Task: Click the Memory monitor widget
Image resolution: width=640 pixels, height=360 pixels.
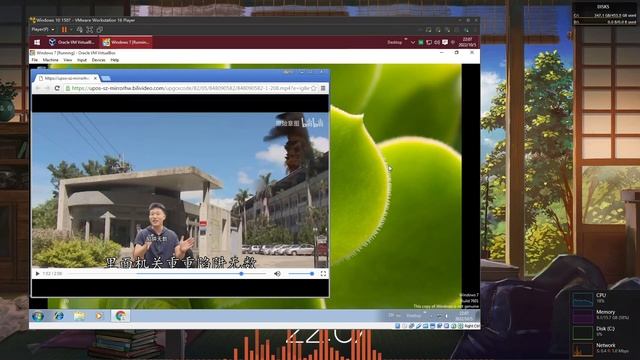Action: click(x=600, y=315)
